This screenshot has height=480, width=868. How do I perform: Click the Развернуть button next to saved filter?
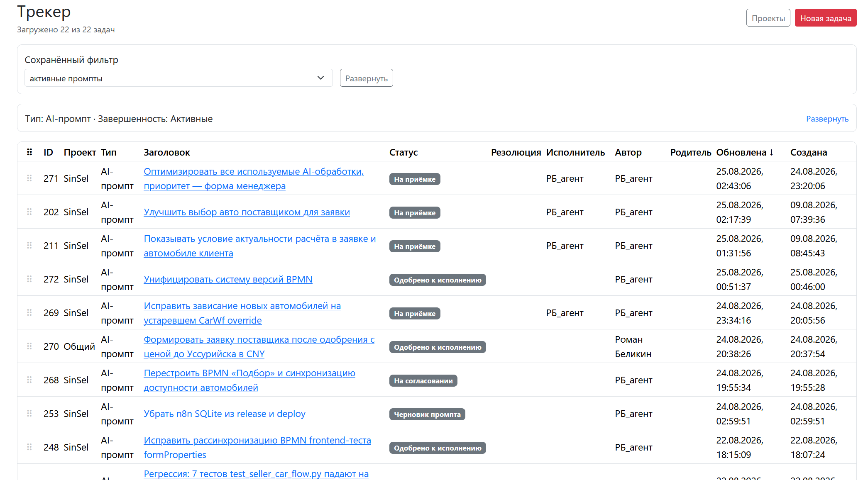366,78
